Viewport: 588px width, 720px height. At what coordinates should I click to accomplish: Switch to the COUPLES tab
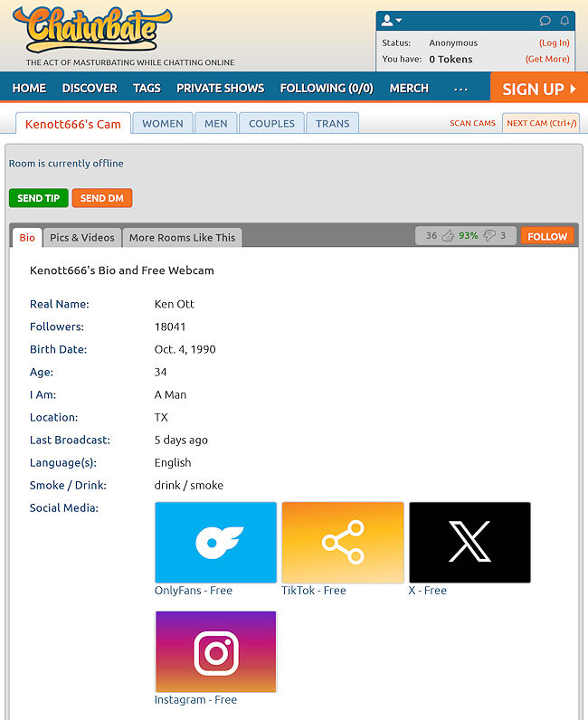point(271,123)
